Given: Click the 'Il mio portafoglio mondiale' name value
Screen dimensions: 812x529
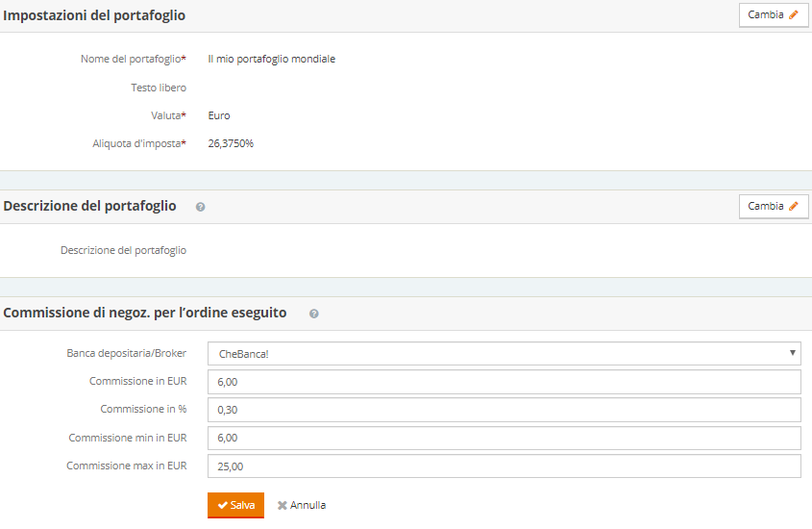Looking at the screenshot, I should point(271,59).
